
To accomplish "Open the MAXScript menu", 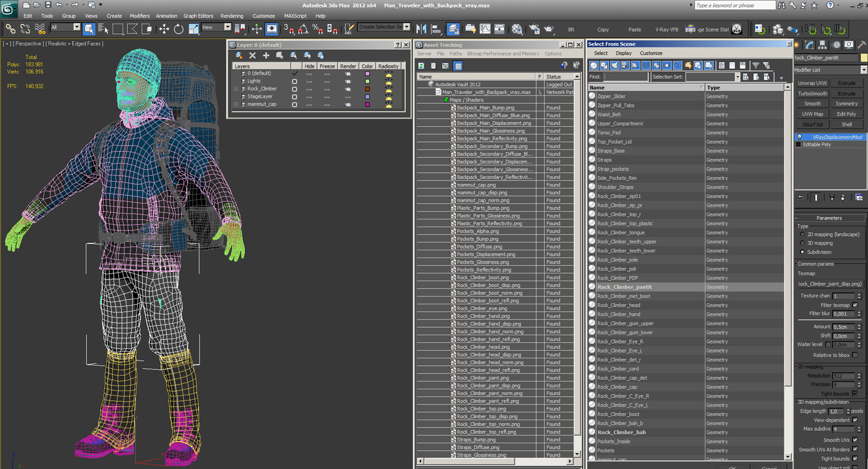I will click(295, 16).
